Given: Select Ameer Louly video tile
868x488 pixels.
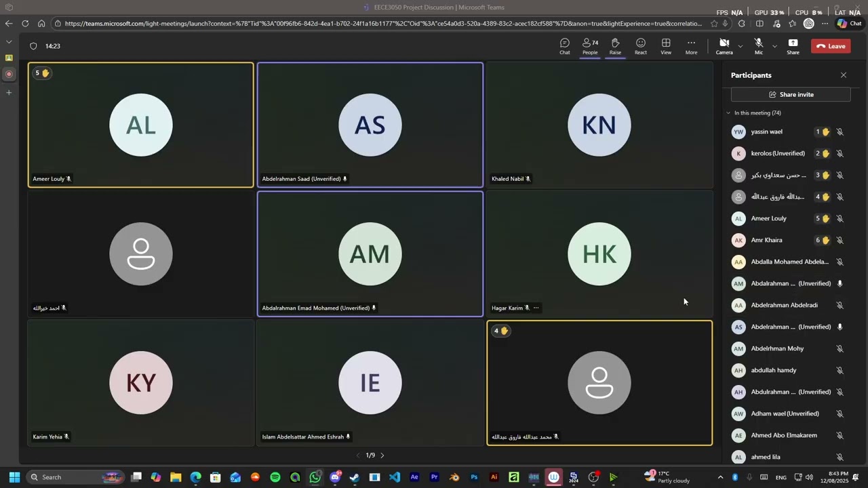Looking at the screenshot, I should 141,125.
